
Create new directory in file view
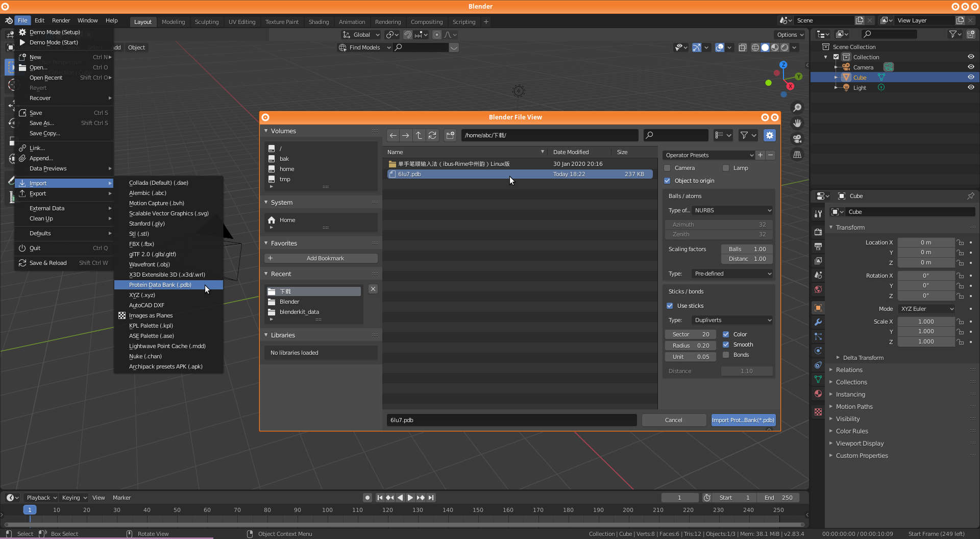click(x=450, y=135)
